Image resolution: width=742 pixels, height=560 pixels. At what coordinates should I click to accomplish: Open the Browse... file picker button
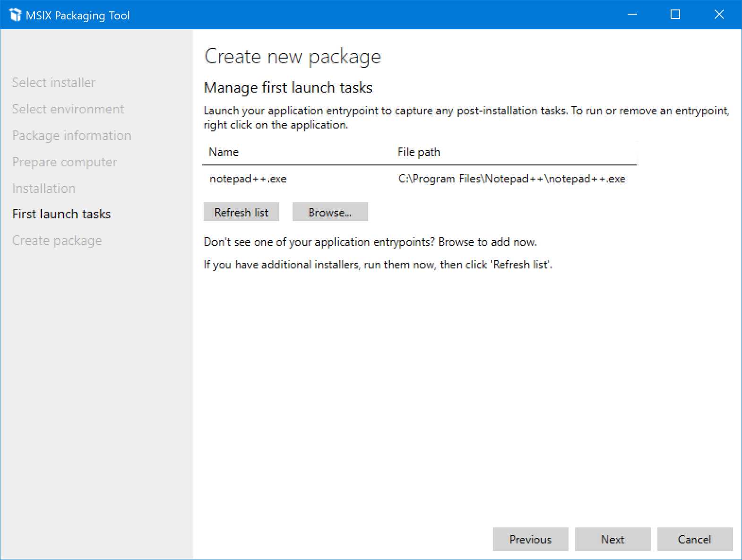(330, 212)
